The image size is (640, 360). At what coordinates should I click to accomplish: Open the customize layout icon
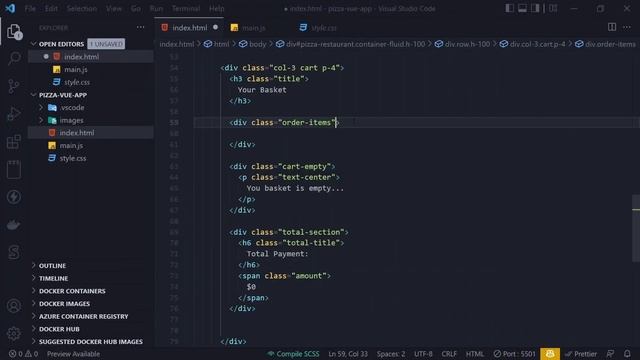(553, 8)
